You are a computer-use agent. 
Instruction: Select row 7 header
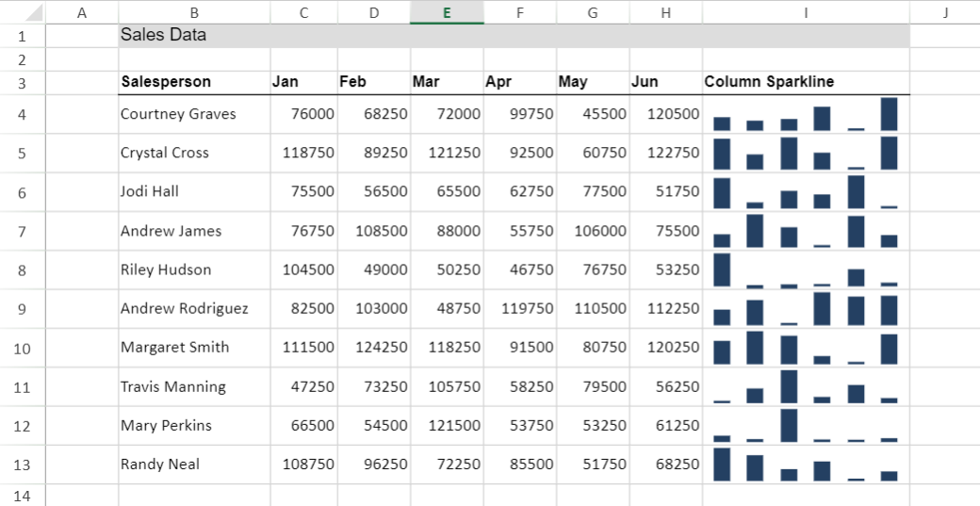pos(23,232)
